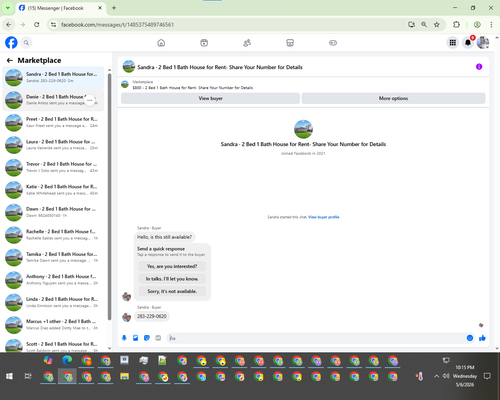Open conversation info (purple circle icon)

(479, 67)
